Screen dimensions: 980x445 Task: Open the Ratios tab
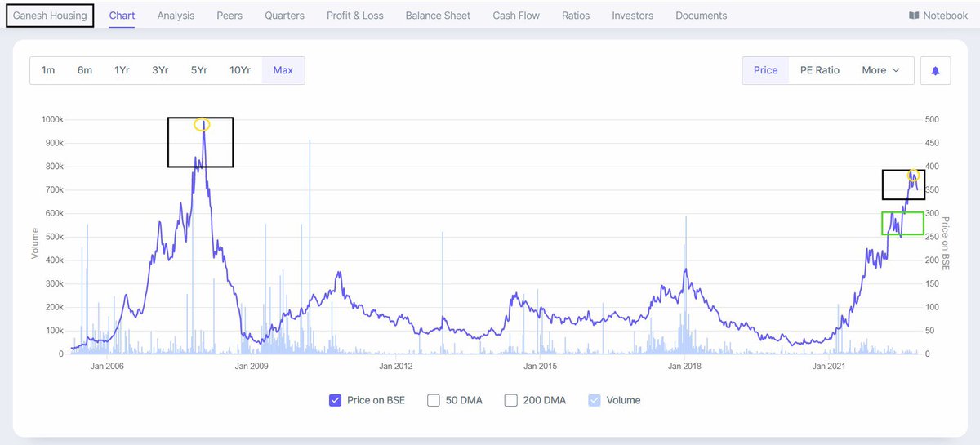[x=576, y=16]
